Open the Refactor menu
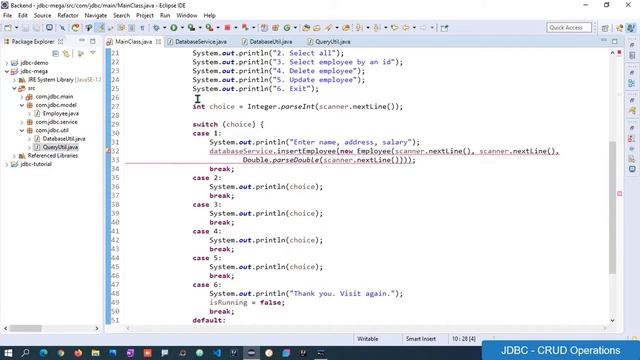This screenshot has width=640, height=360. (x=68, y=16)
